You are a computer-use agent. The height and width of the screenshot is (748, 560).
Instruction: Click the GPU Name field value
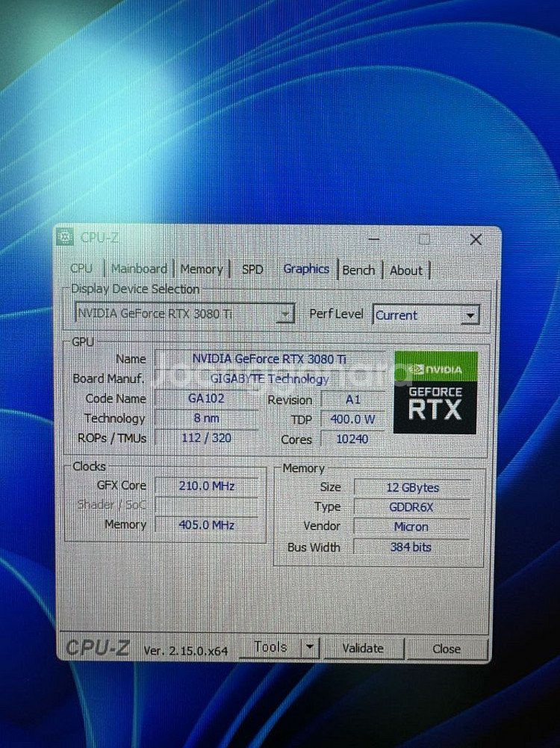pyautogui.click(x=270, y=359)
